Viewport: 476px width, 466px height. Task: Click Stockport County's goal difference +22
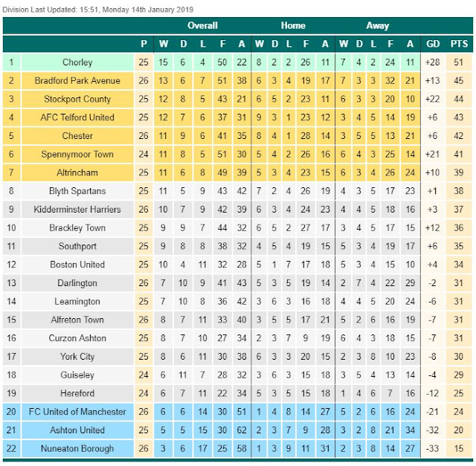(x=432, y=99)
